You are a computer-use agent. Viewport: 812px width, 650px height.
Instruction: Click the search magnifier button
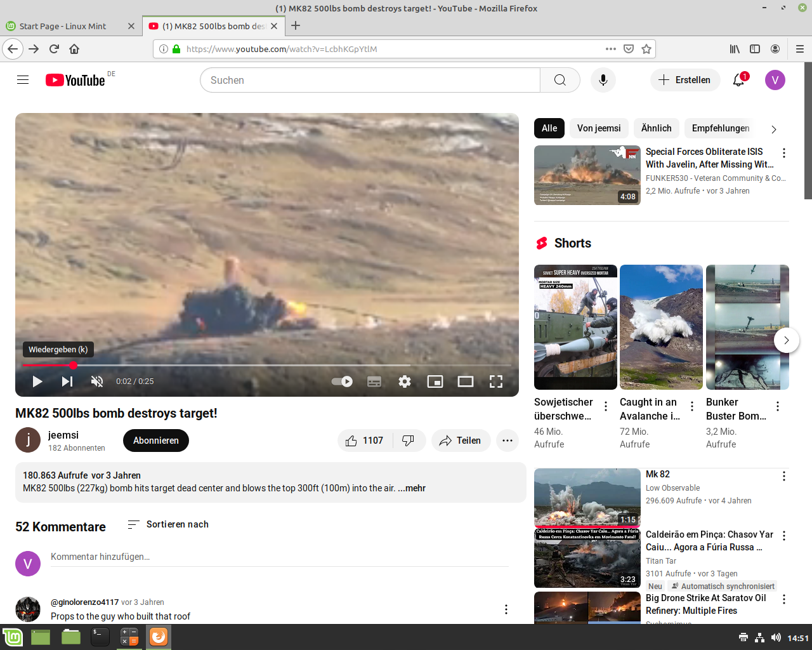coord(560,80)
